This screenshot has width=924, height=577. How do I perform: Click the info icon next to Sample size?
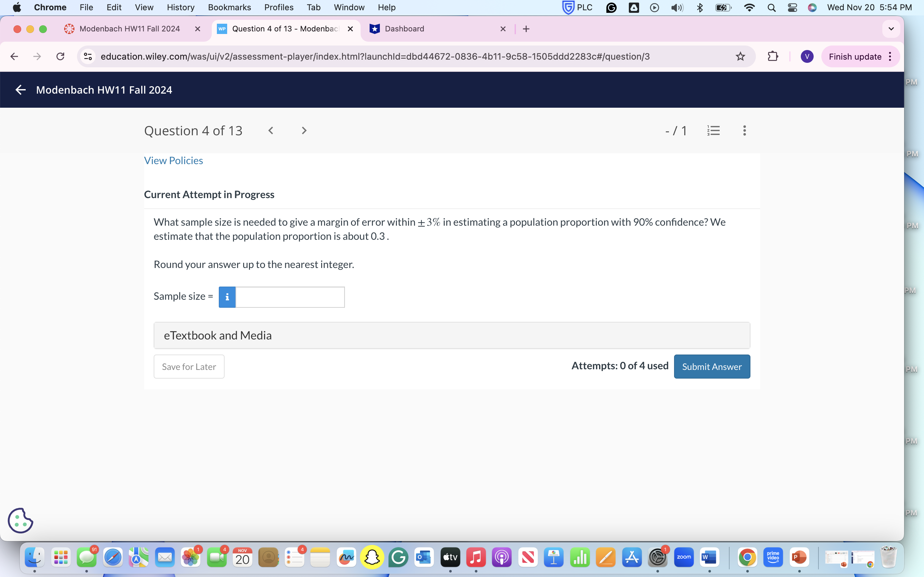(227, 297)
